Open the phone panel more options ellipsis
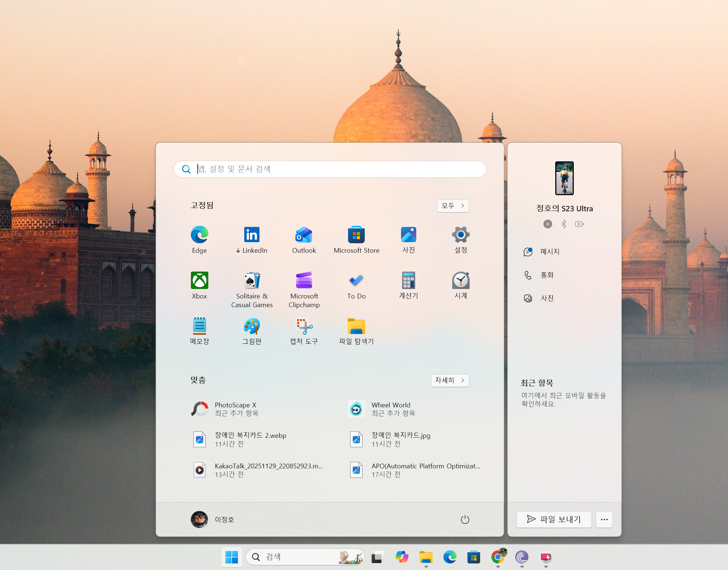Screen dimensions: 728x570 pos(604,520)
